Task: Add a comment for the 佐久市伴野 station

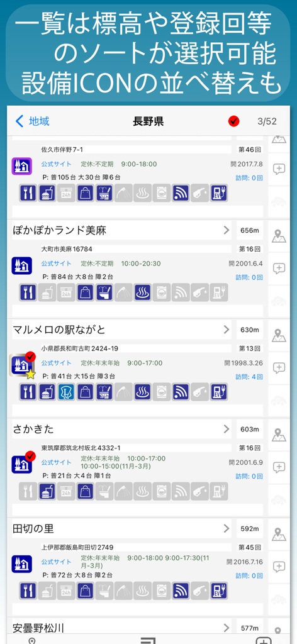Action: tap(279, 169)
